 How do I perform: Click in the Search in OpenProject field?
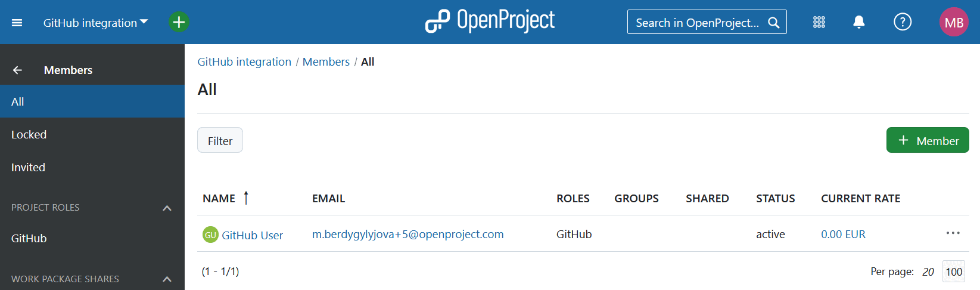tap(697, 23)
